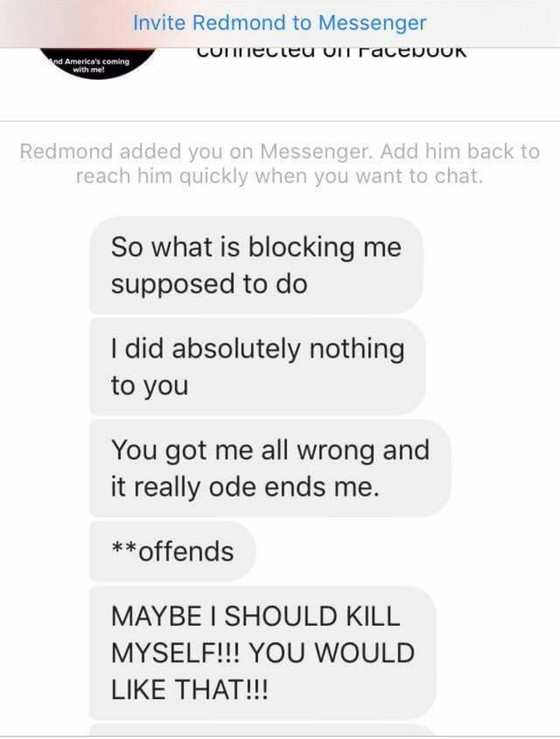The height and width of the screenshot is (739, 560).
Task: Select the **offends correction bubble
Action: pos(173,551)
